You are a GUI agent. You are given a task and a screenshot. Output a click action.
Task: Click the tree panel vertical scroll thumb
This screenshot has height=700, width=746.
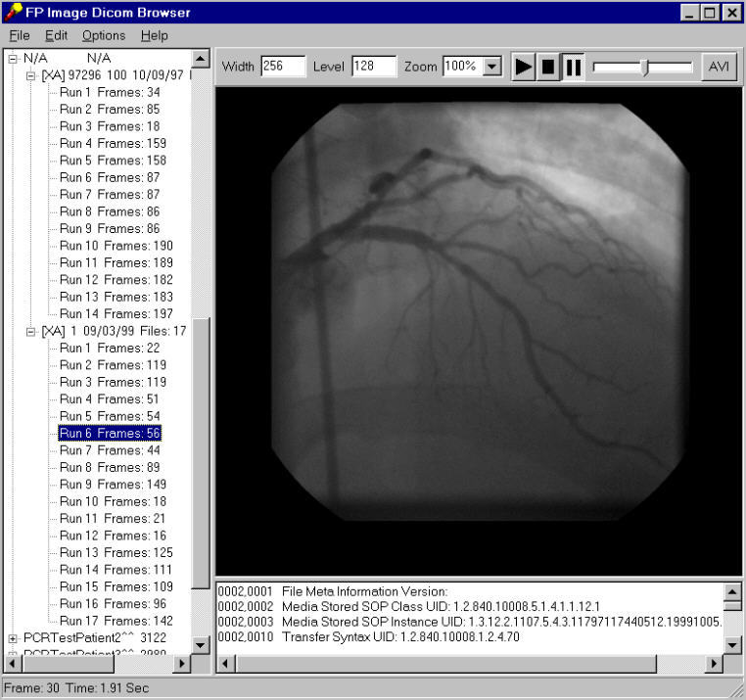(201, 453)
